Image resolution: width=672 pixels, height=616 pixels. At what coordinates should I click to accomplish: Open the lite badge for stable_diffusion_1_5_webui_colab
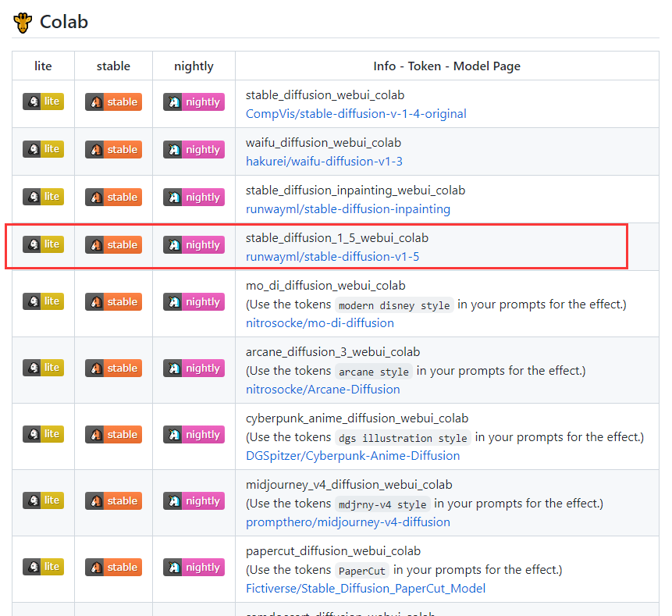43,244
